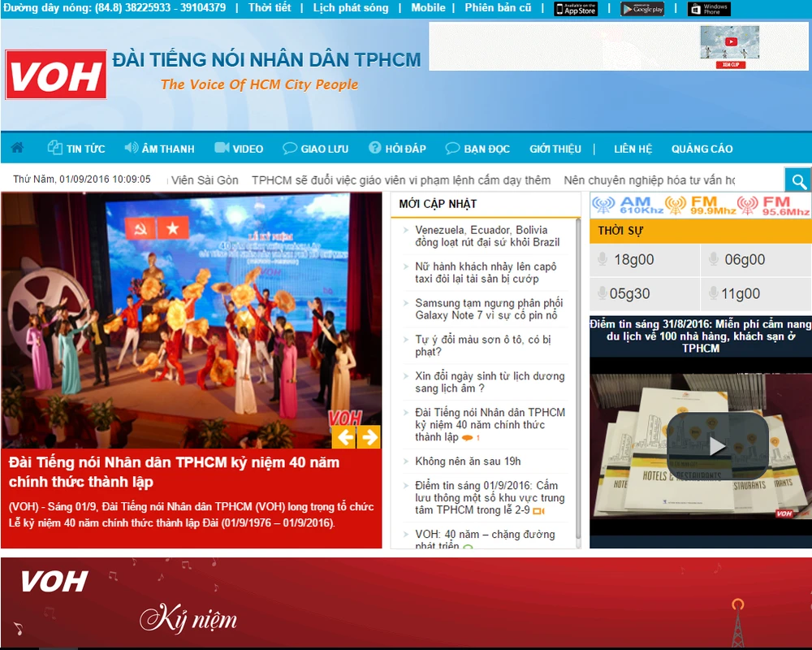This screenshot has height=650, width=812.
Task: Open the Lịch phát sóng link
Action: point(351,8)
